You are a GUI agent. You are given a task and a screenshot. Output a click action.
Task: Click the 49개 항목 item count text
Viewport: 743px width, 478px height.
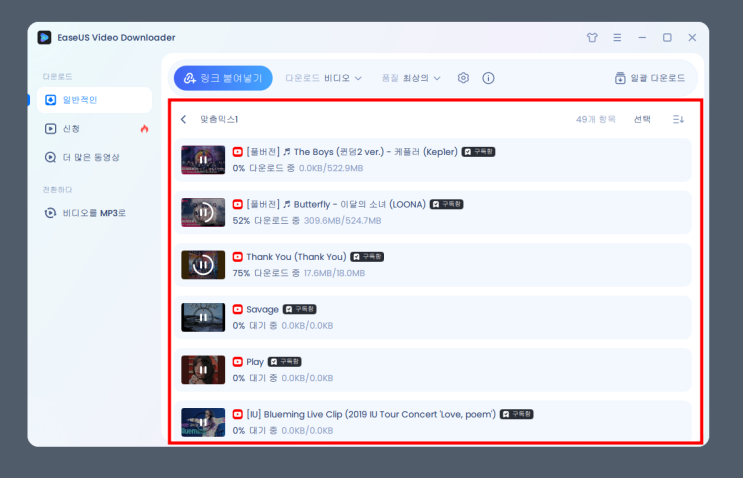coord(596,119)
